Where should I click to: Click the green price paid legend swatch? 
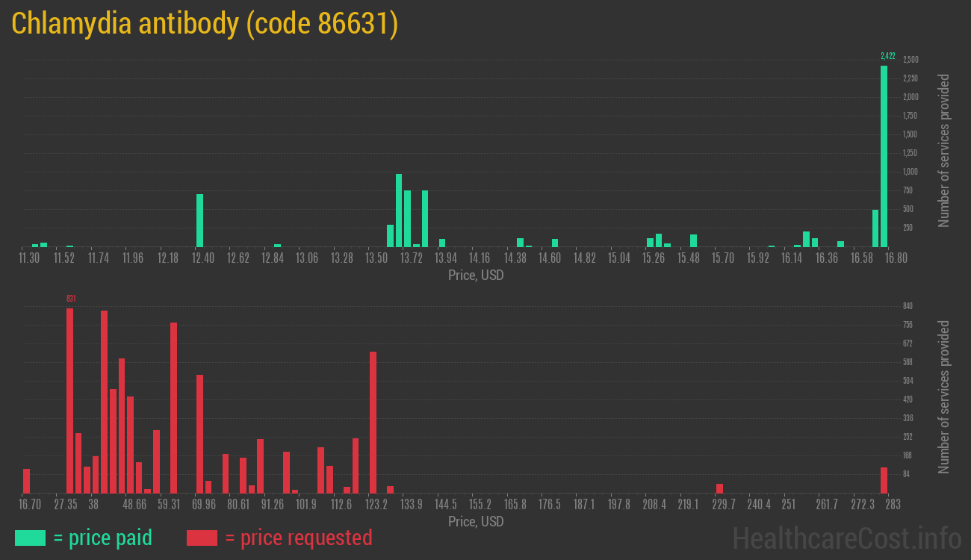point(30,538)
